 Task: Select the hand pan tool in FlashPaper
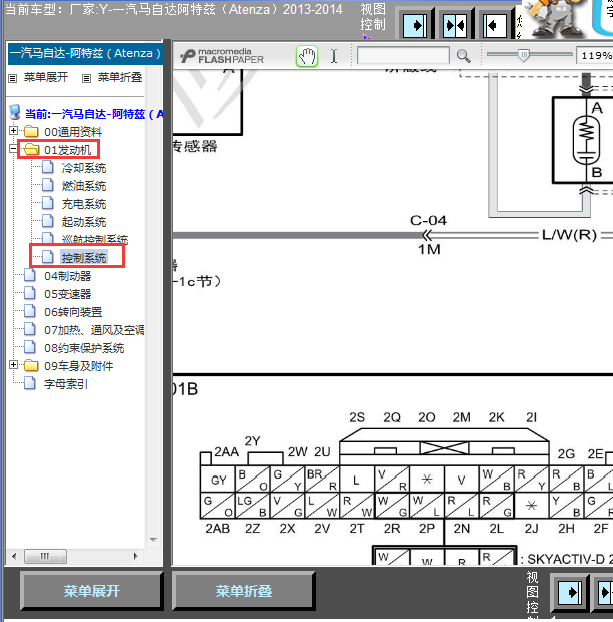pos(307,56)
